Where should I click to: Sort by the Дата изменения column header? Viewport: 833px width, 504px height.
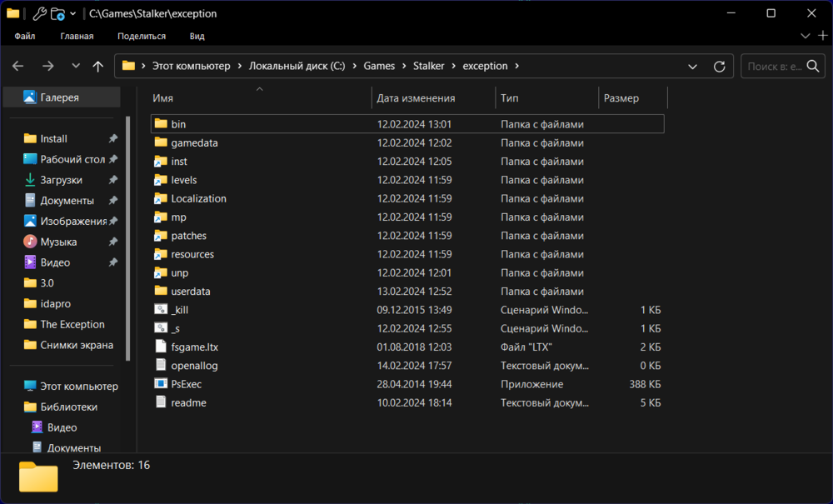click(416, 98)
